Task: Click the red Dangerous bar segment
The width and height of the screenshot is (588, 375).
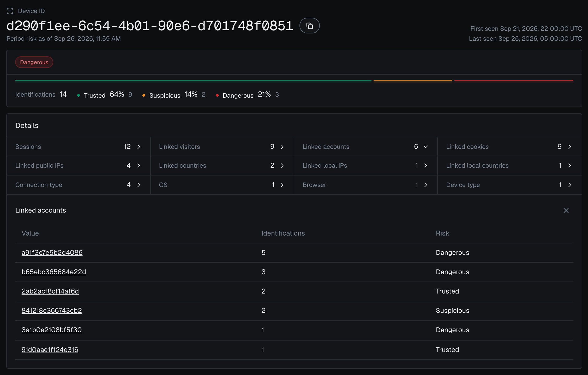Action: click(514, 81)
